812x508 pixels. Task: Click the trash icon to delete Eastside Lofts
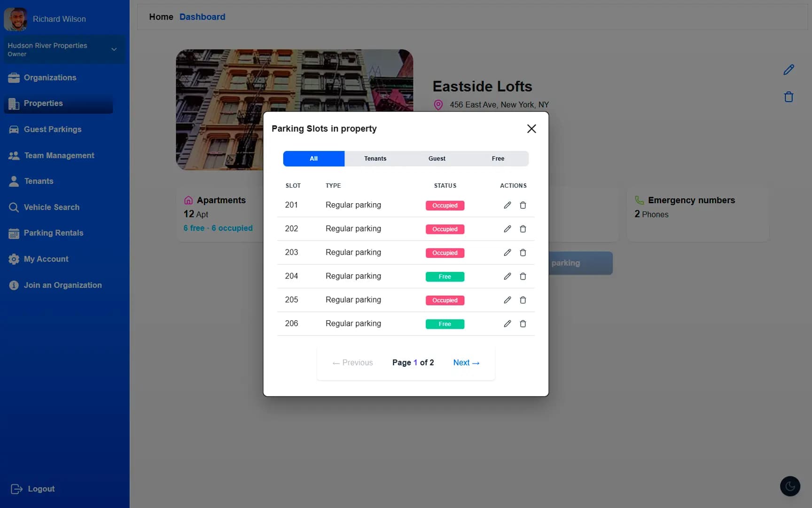tap(789, 96)
